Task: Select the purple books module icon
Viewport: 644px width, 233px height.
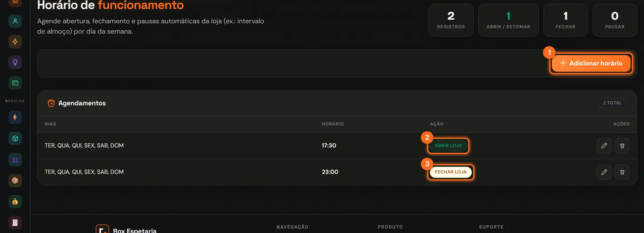Action: pyautogui.click(x=15, y=160)
